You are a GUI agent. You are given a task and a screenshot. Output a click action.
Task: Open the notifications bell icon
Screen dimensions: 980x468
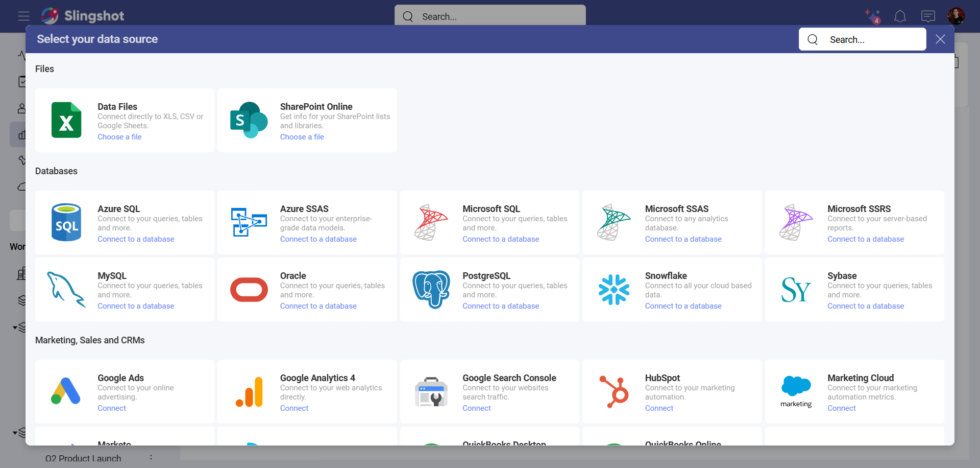click(900, 16)
